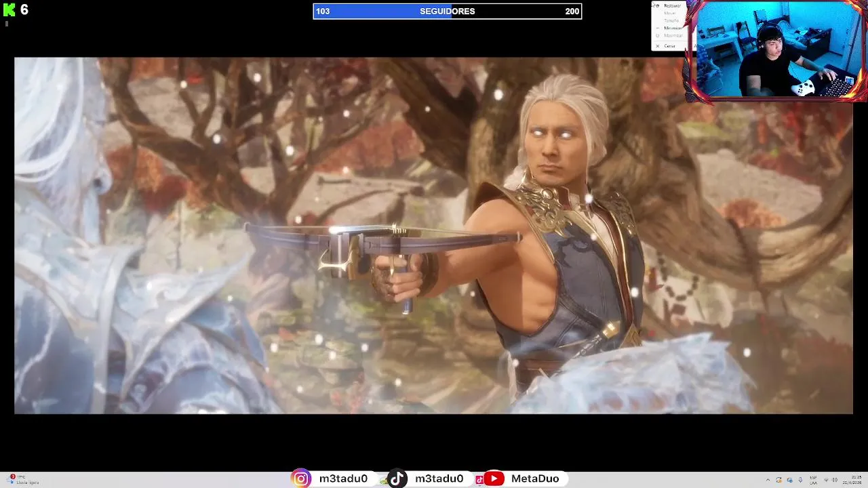The height and width of the screenshot is (488, 868).
Task: Click the Instagram icon in the social bar
Action: coord(301,479)
